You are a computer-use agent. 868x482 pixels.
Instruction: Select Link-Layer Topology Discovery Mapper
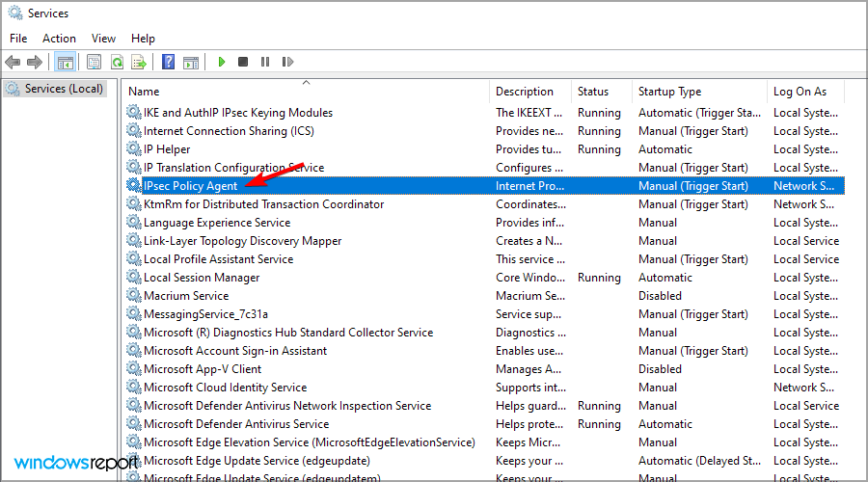tap(242, 241)
